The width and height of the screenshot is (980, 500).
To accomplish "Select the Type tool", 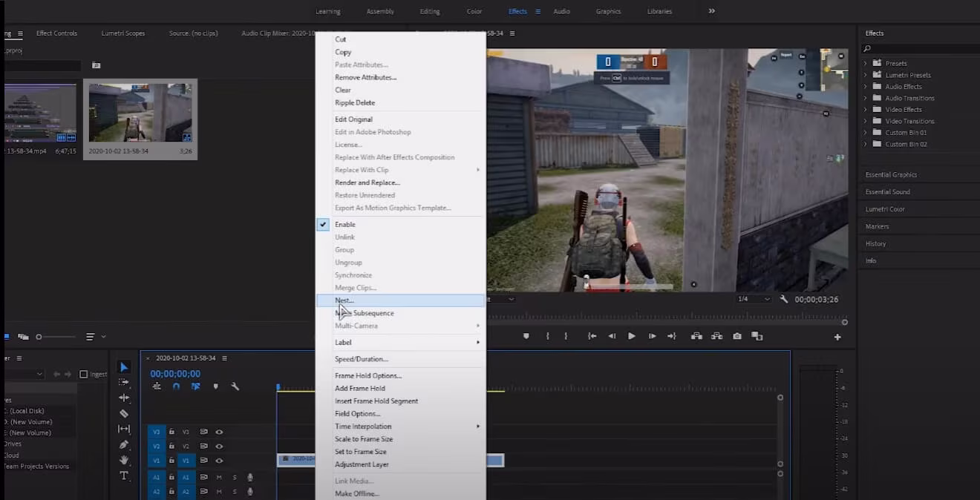I will [124, 476].
